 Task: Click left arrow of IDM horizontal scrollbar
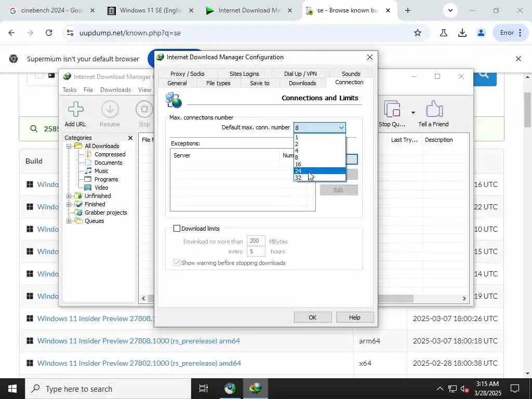pos(143,298)
